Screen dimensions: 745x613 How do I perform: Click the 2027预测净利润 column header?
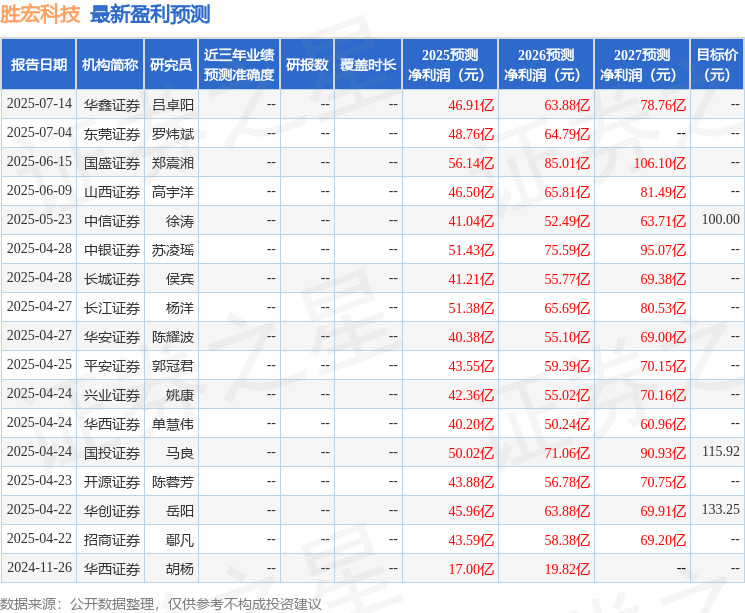tap(642, 65)
